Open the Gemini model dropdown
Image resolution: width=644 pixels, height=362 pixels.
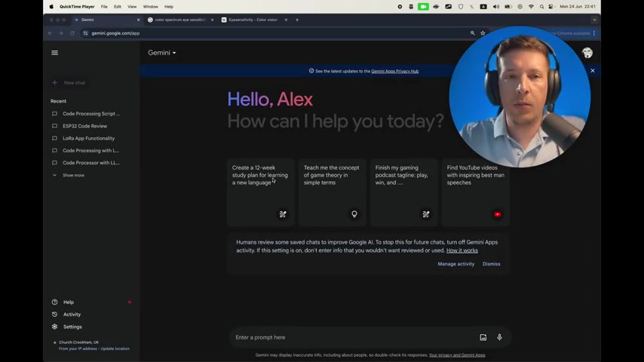162,53
